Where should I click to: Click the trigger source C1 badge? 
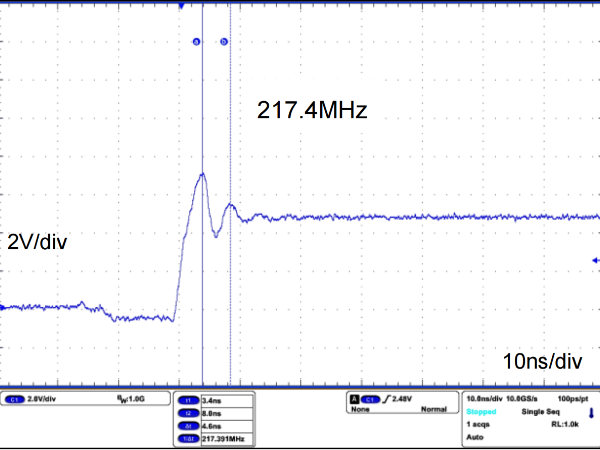pos(368,398)
